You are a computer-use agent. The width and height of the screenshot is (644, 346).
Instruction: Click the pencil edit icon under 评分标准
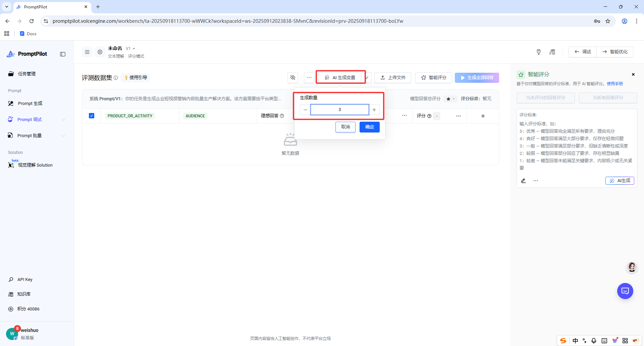click(x=523, y=181)
